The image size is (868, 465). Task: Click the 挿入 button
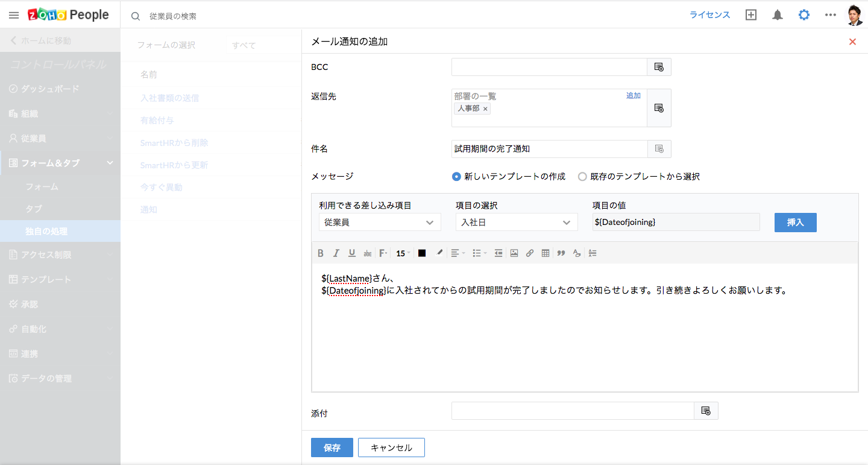pyautogui.click(x=796, y=223)
